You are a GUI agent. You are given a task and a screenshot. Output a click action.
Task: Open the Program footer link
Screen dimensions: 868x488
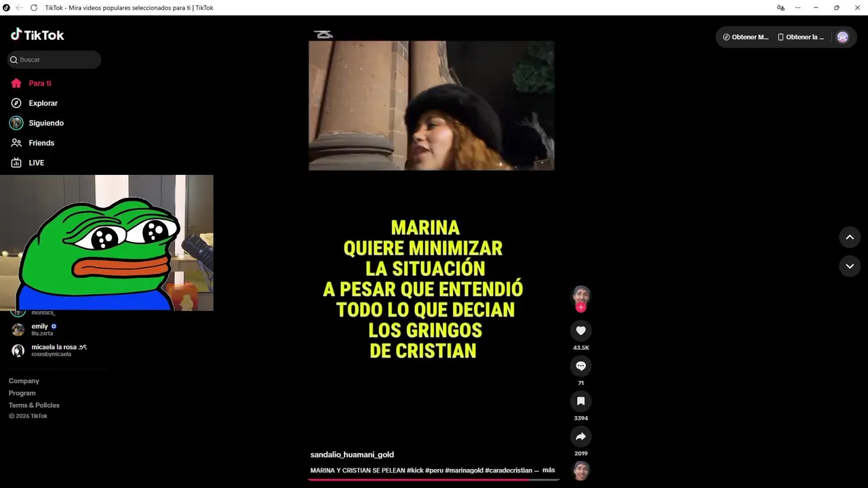pyautogui.click(x=22, y=393)
